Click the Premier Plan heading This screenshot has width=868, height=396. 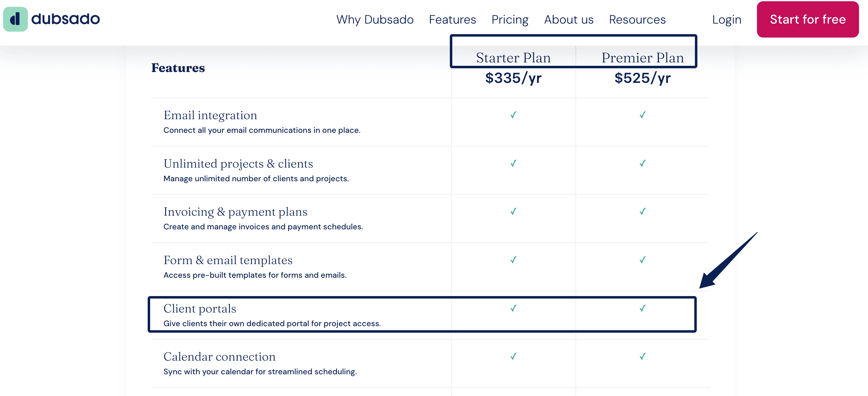click(642, 58)
